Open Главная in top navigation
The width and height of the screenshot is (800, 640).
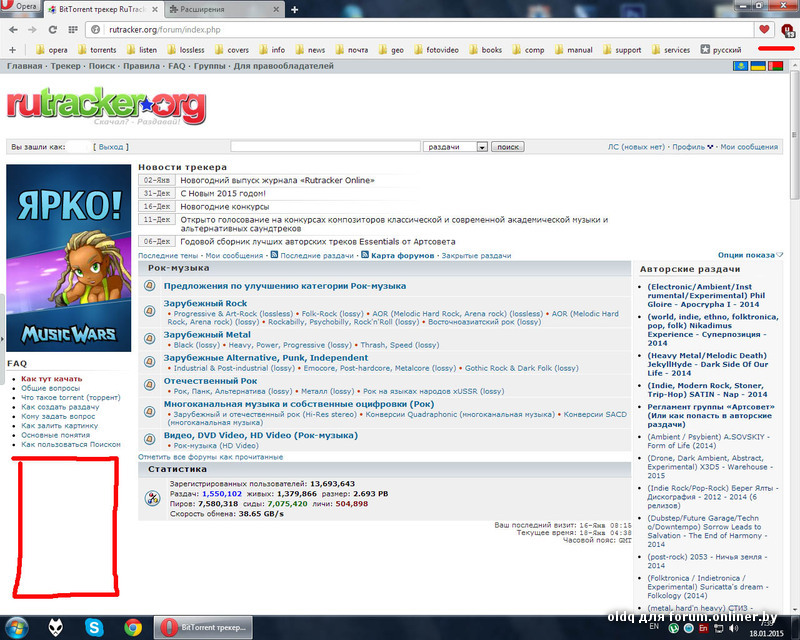tap(24, 66)
